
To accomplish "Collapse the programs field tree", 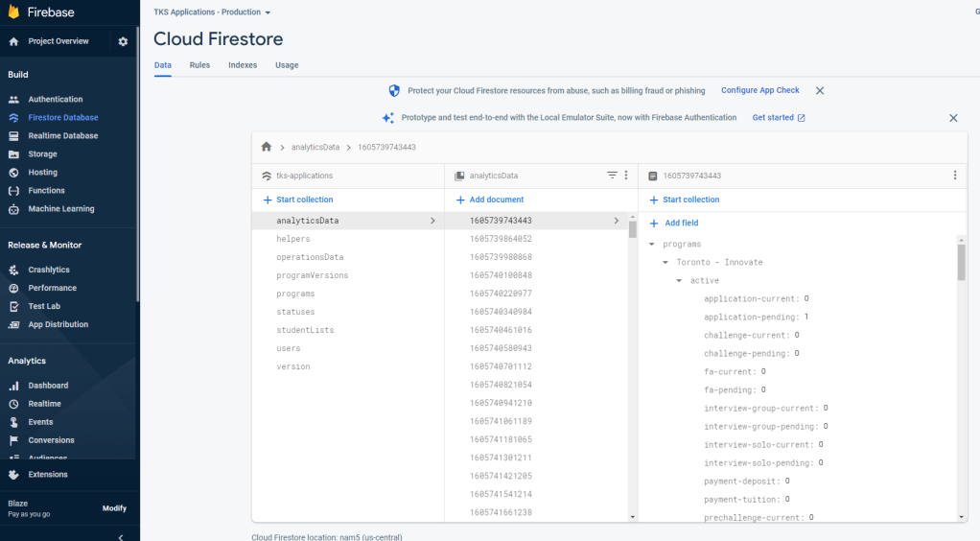I will [652, 245].
